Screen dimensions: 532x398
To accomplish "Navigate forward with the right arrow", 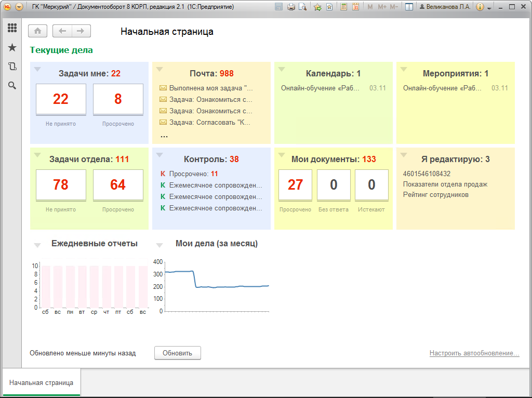I will (x=81, y=31).
